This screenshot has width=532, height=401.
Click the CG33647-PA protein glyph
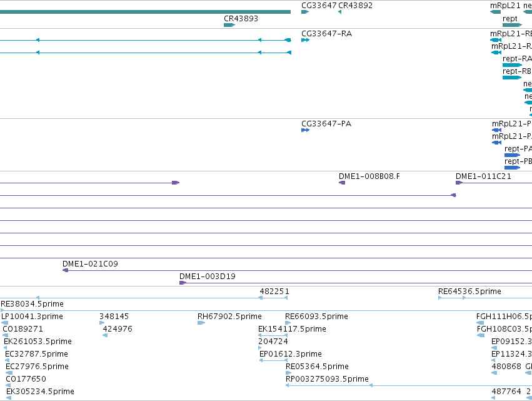(305, 130)
